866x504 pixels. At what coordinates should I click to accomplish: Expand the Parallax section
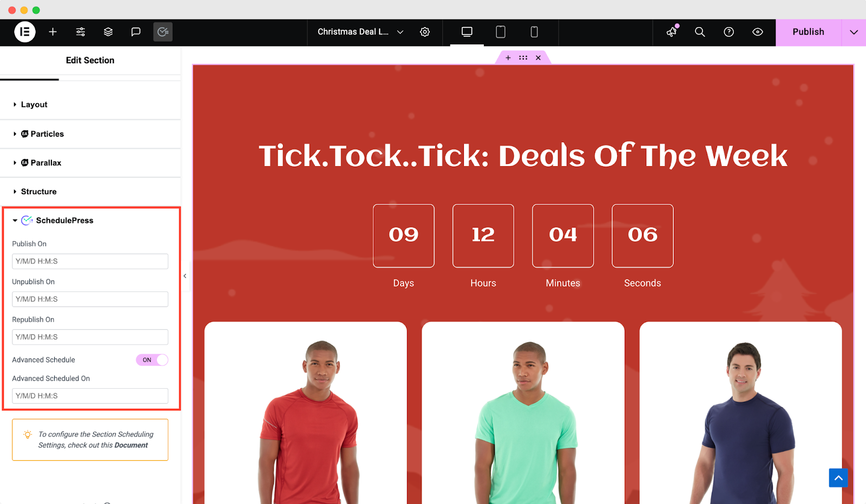click(x=90, y=163)
